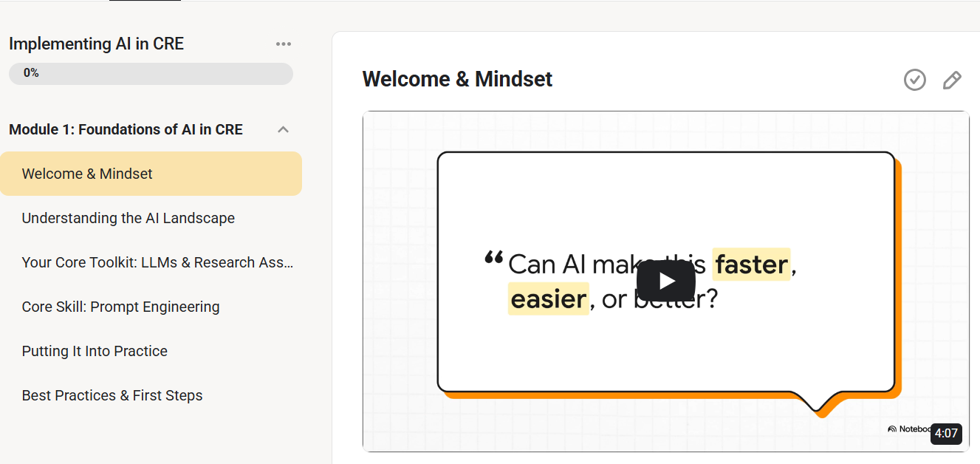Click the highlighted word "easier" in video
This screenshot has height=464, width=980.
point(548,299)
